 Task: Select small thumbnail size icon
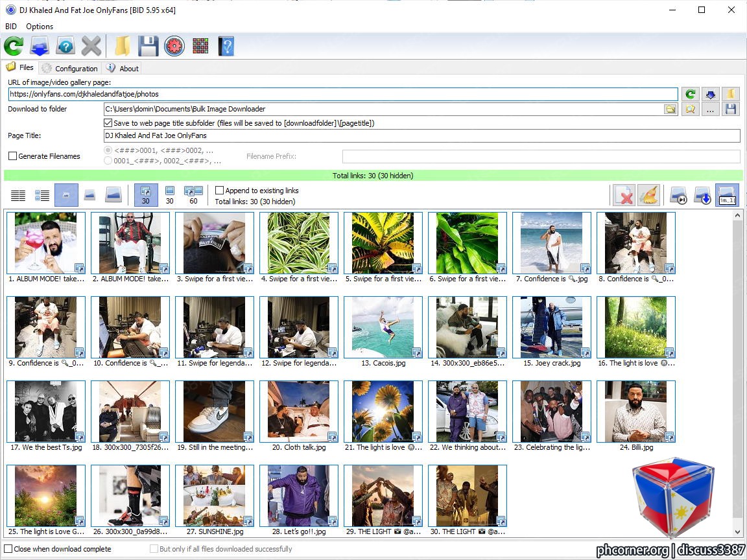pyautogui.click(x=66, y=195)
